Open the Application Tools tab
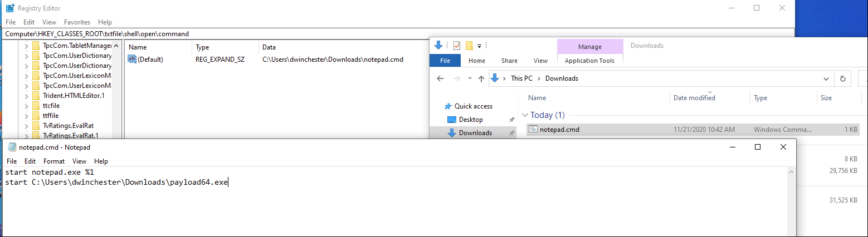This screenshot has width=868, height=237. coord(589,61)
